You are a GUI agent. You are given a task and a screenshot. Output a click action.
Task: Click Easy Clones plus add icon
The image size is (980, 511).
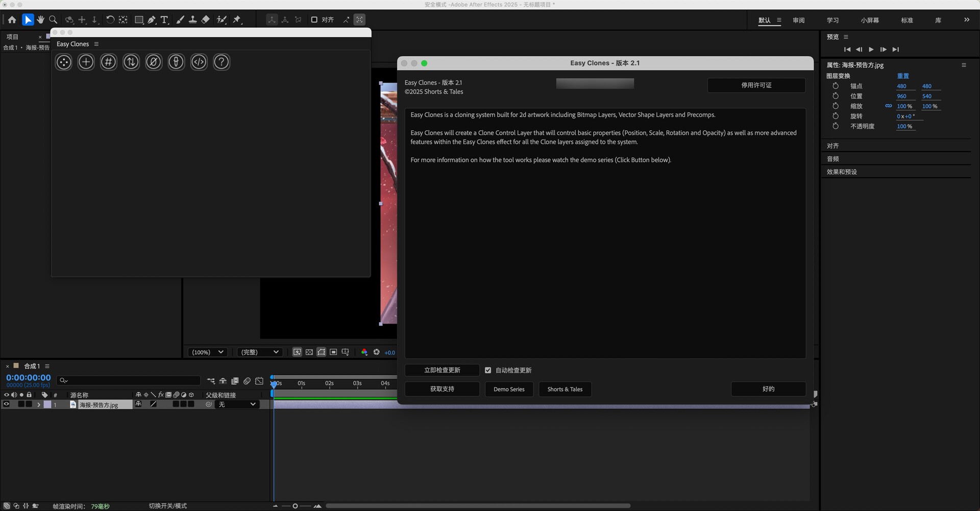click(86, 62)
